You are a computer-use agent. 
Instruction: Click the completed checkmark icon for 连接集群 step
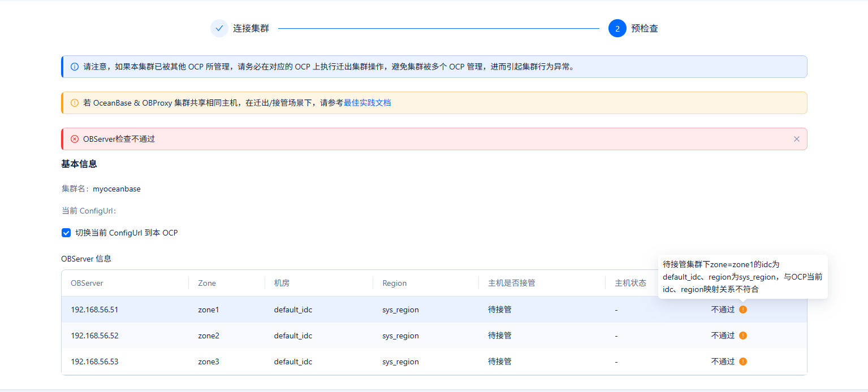click(219, 28)
